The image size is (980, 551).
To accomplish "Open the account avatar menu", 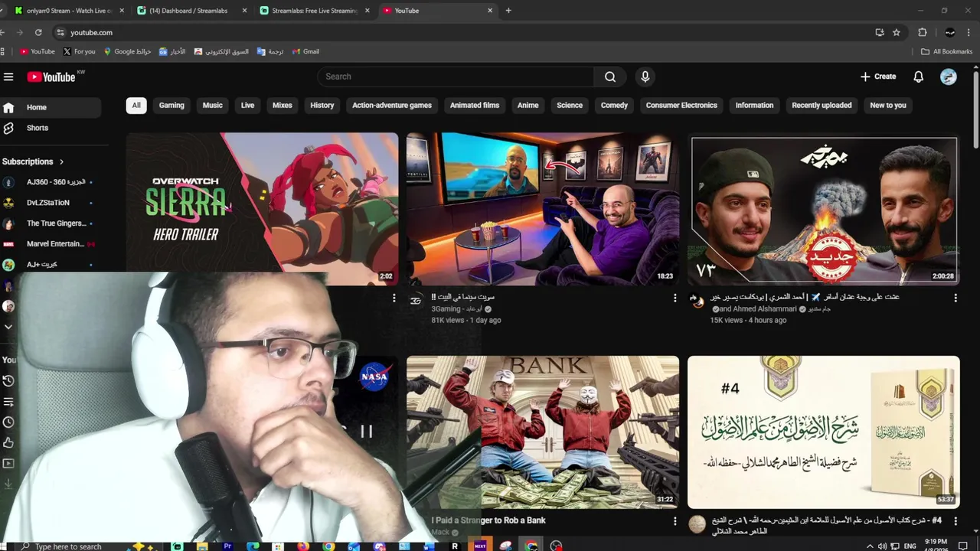I will click(x=949, y=77).
